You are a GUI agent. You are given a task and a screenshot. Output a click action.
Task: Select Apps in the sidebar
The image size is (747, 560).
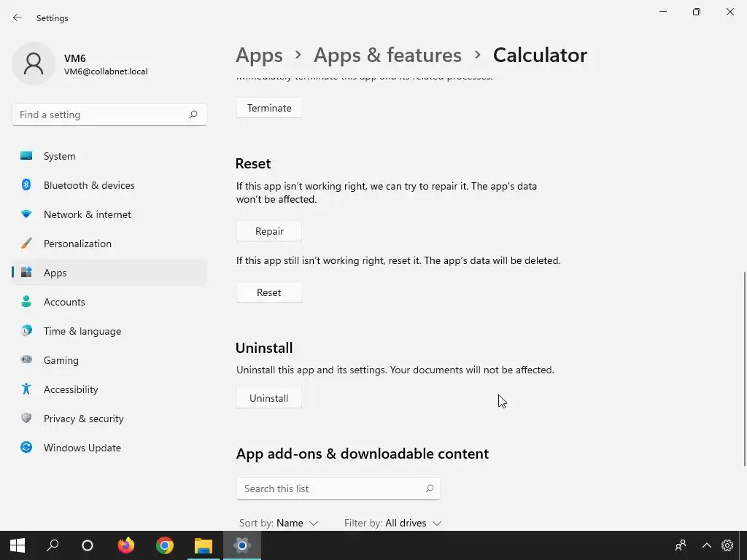click(109, 273)
